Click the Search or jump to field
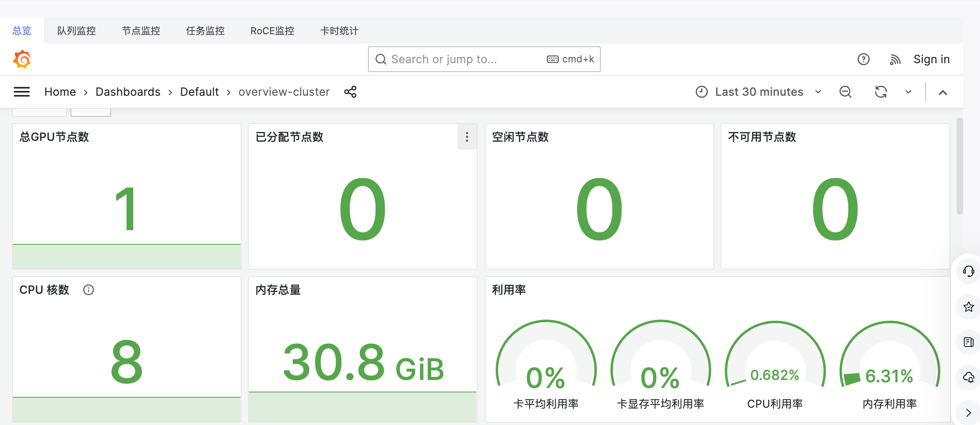This screenshot has width=980, height=425. [x=463, y=59]
